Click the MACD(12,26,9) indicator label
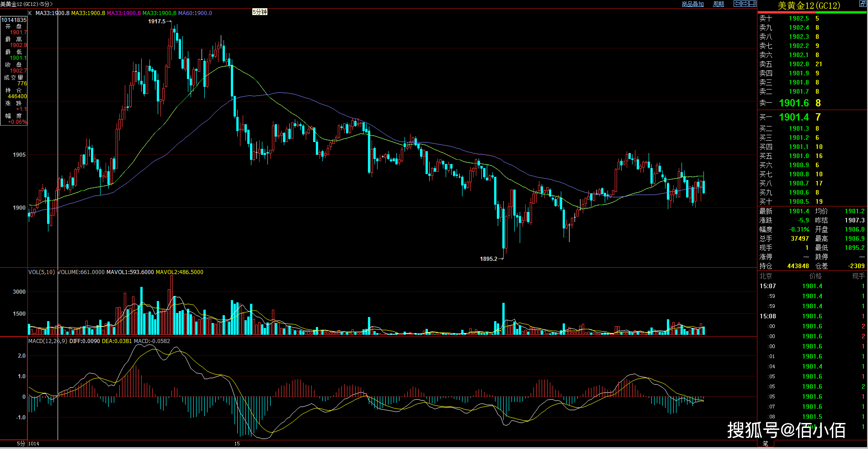868x449 pixels. point(48,341)
